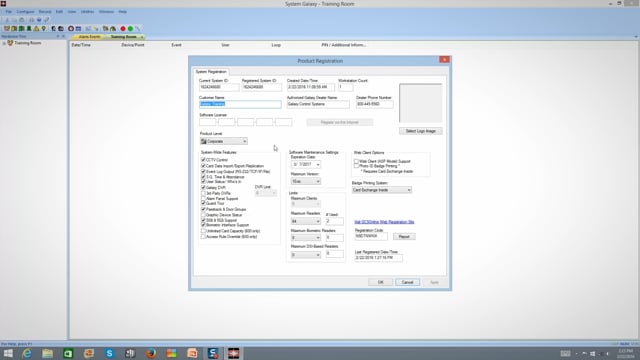This screenshot has width=640, height=360.
Task: Click the blue calendar toolbar icon
Action: [x=78, y=29]
